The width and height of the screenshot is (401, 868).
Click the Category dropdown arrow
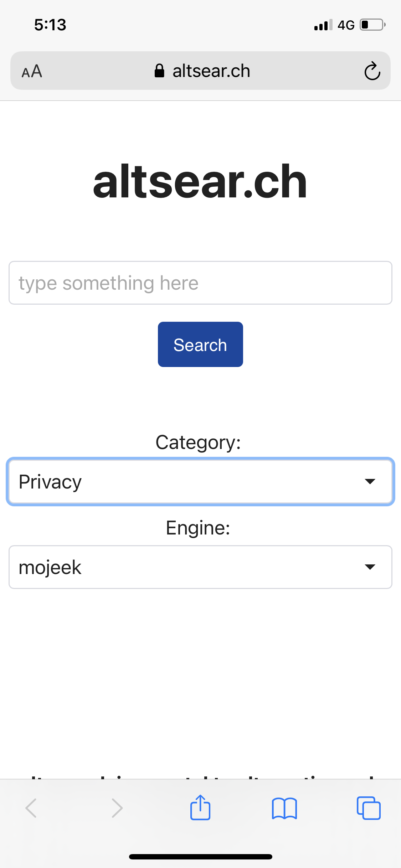370,482
